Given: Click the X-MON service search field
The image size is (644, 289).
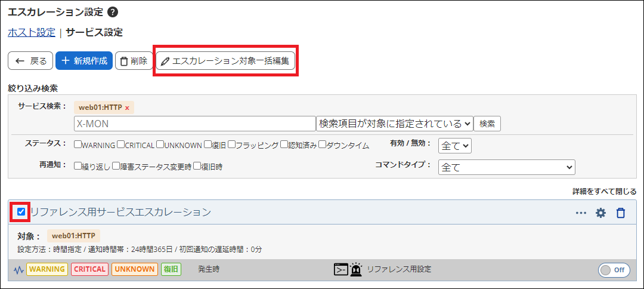Looking at the screenshot, I should click(194, 124).
